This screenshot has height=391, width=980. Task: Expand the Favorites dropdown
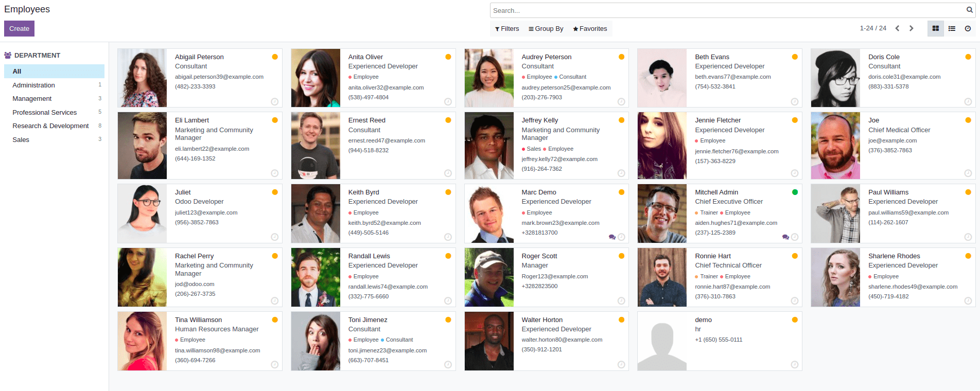pos(590,29)
